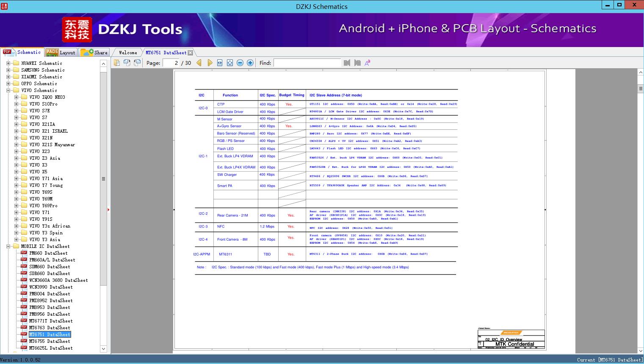Open WCN3660A 3680 DataSheet

click(x=58, y=280)
